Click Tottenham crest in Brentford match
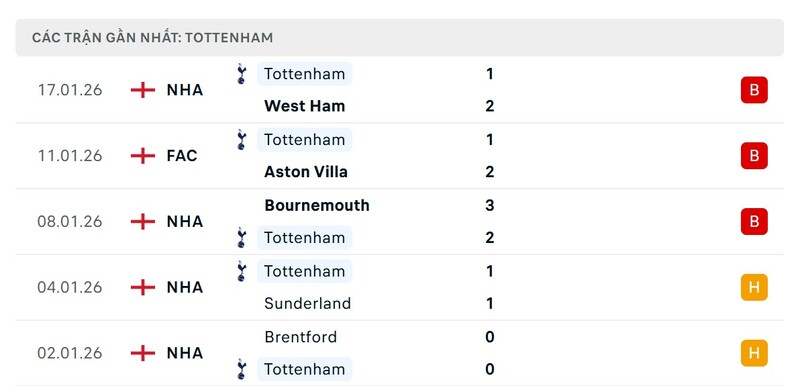The width and height of the screenshot is (800, 386). [x=242, y=369]
